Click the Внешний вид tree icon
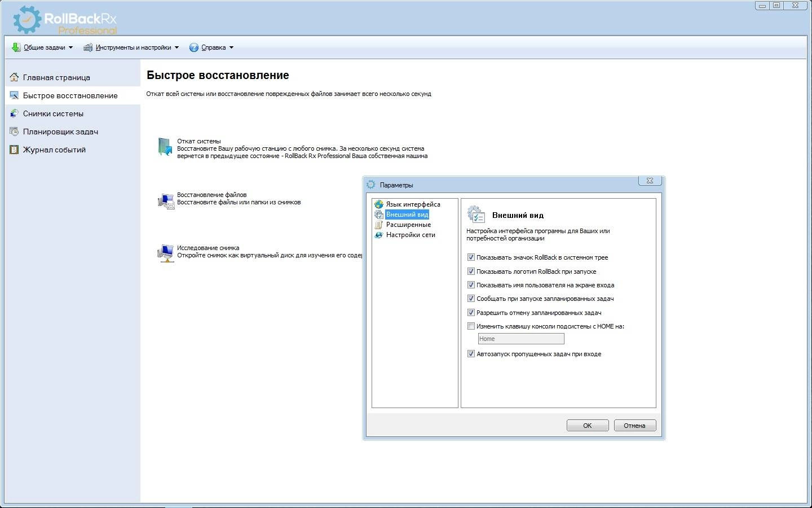Screen dimensions: 812x508 [379, 214]
